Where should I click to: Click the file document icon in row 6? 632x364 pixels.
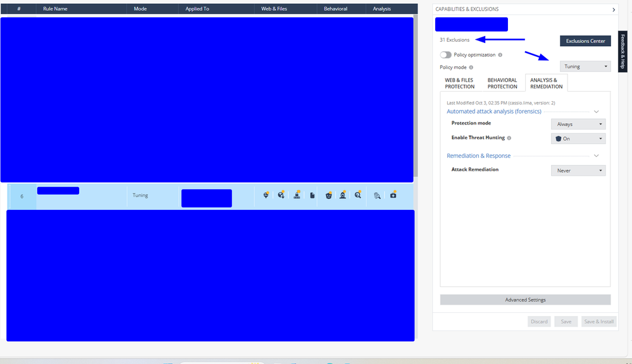pyautogui.click(x=312, y=196)
